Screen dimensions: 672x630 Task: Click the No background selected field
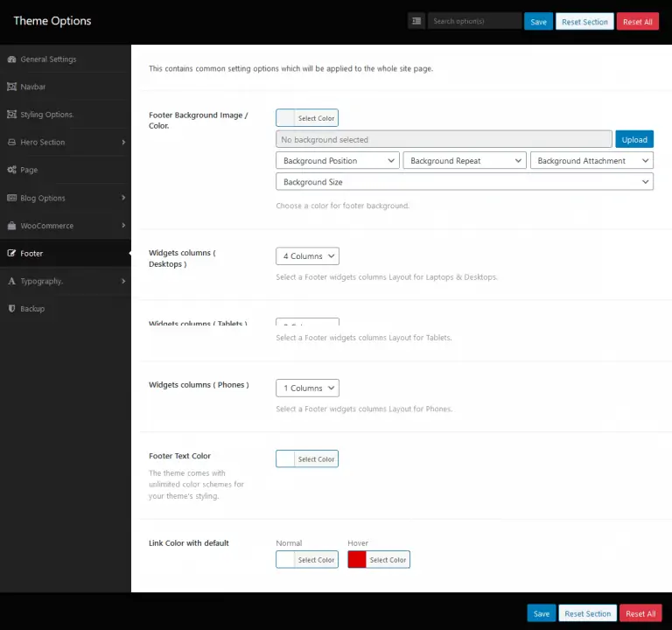[x=444, y=139]
